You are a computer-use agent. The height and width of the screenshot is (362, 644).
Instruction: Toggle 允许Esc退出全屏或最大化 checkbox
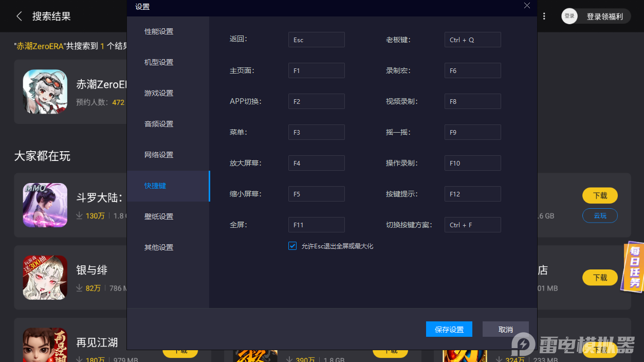pos(292,246)
